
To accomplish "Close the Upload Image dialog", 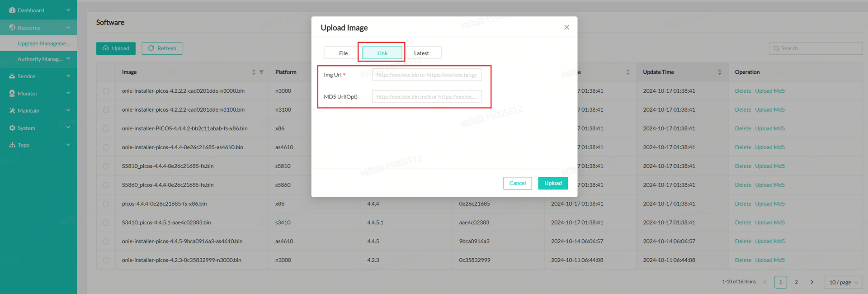I will (566, 28).
